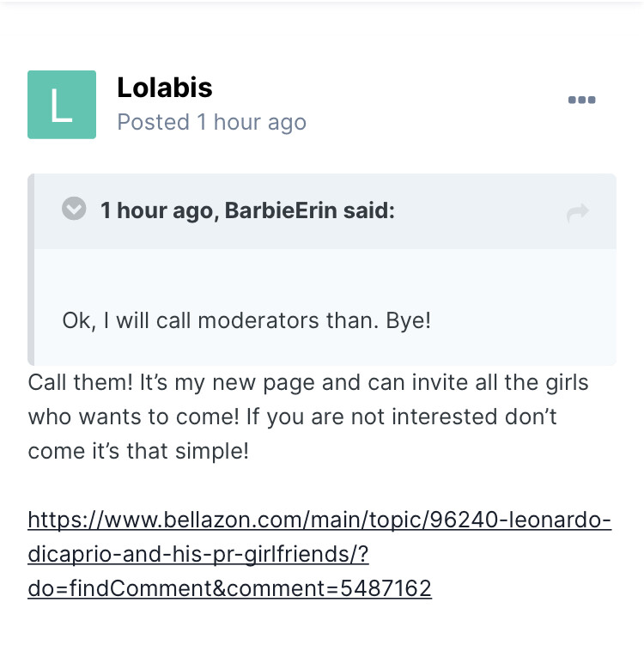Click the quoted sentence starting "Ok, I will"
This screenshot has width=644, height=645.
click(246, 320)
